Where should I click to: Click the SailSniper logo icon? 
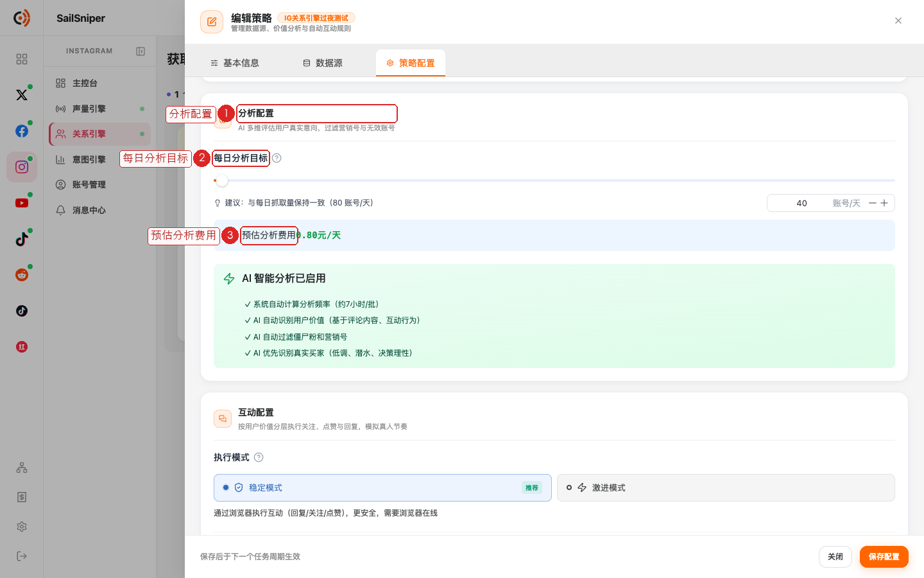pos(22,18)
